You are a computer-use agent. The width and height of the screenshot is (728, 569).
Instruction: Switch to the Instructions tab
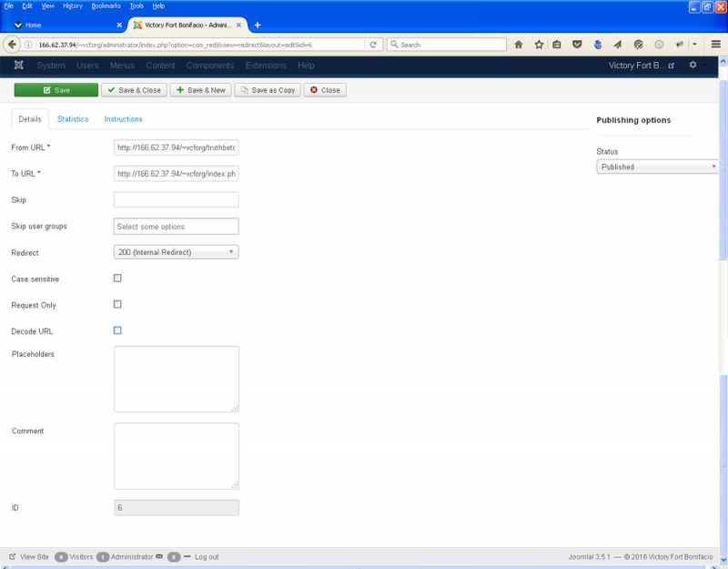click(124, 119)
